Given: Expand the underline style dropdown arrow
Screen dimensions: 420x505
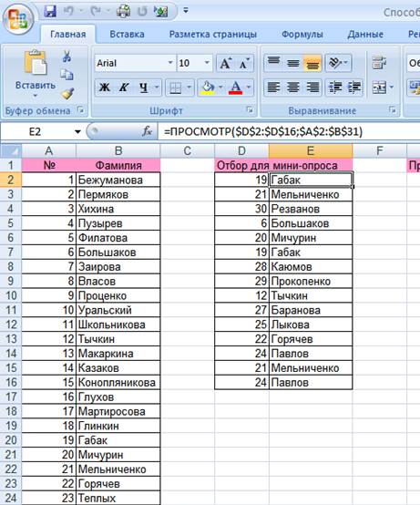Looking at the screenshot, I should (x=157, y=88).
